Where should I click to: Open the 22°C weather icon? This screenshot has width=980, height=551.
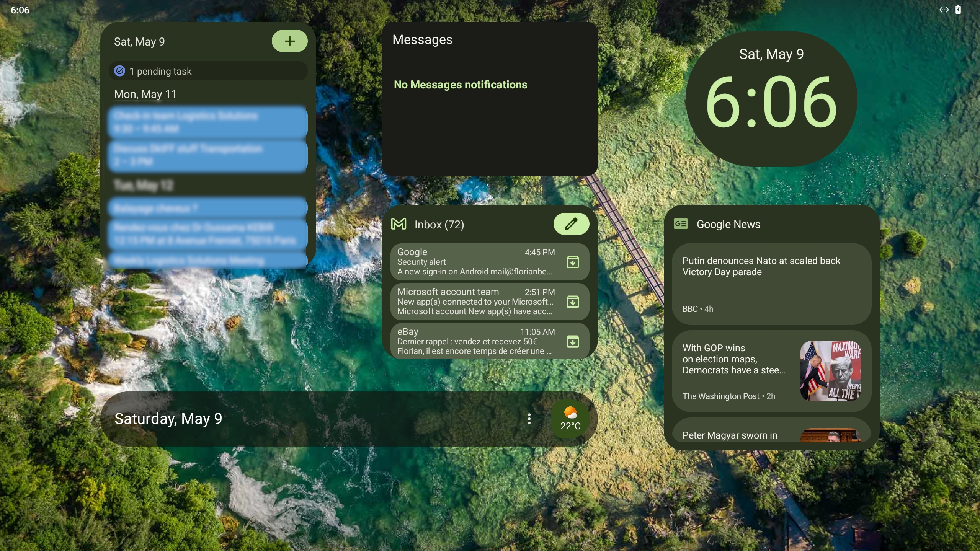[570, 419]
